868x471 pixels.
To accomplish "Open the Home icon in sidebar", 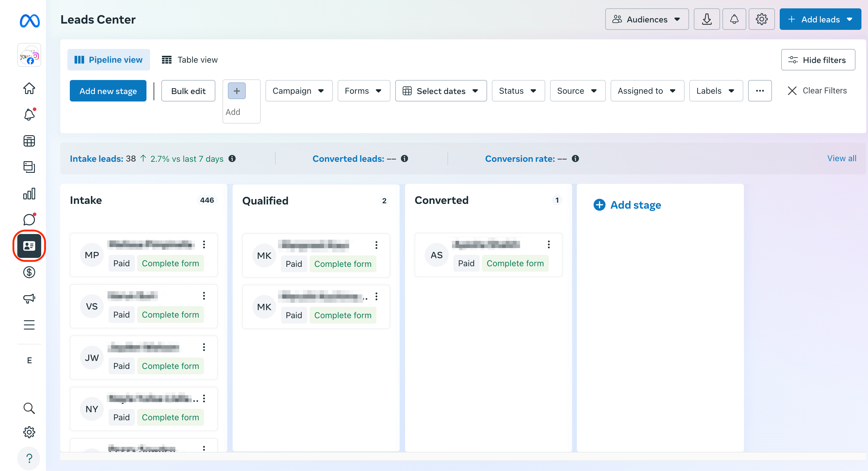I will [x=29, y=88].
